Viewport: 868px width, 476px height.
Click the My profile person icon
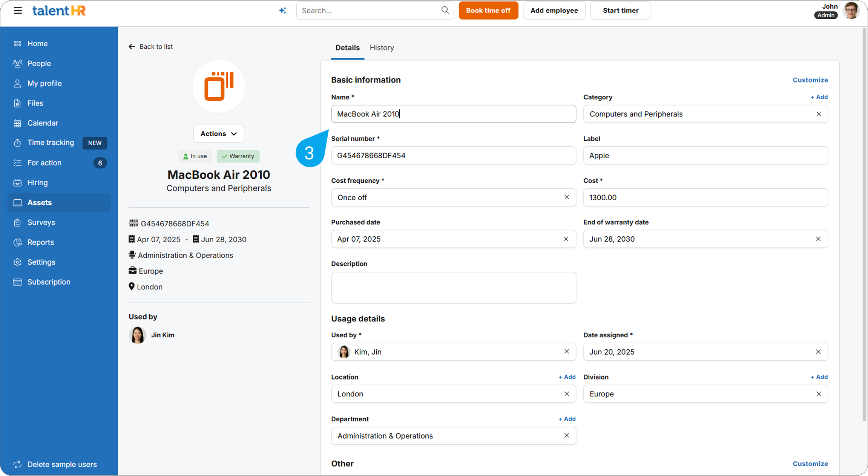pyautogui.click(x=17, y=83)
